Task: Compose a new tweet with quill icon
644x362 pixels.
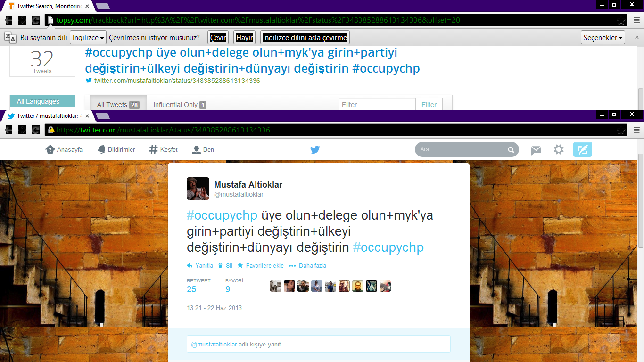Action: (x=583, y=149)
